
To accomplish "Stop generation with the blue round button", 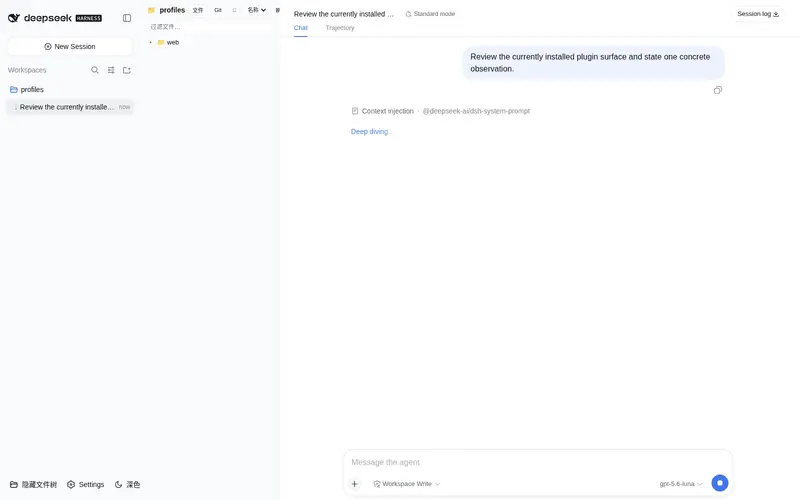I will 720,483.
